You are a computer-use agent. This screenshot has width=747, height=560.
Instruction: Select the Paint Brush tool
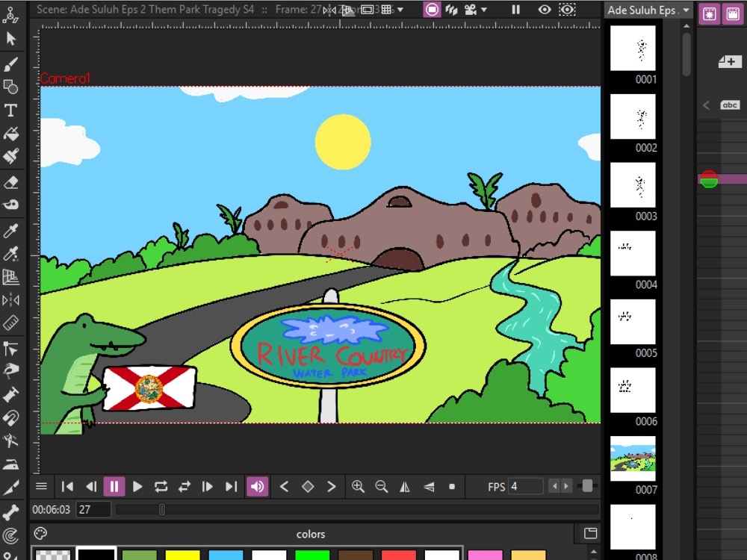tap(10, 156)
